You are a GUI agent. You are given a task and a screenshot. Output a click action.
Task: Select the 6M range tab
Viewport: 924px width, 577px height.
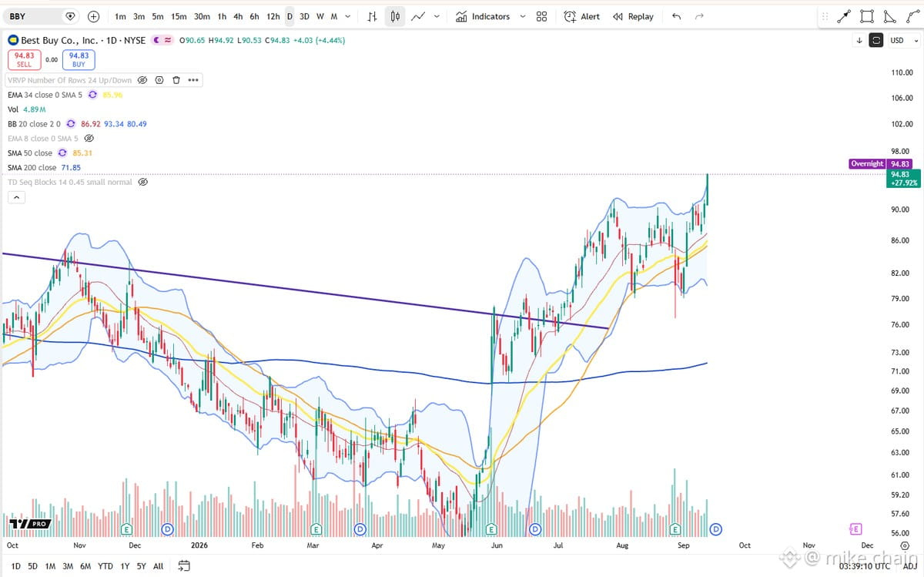(x=85, y=566)
